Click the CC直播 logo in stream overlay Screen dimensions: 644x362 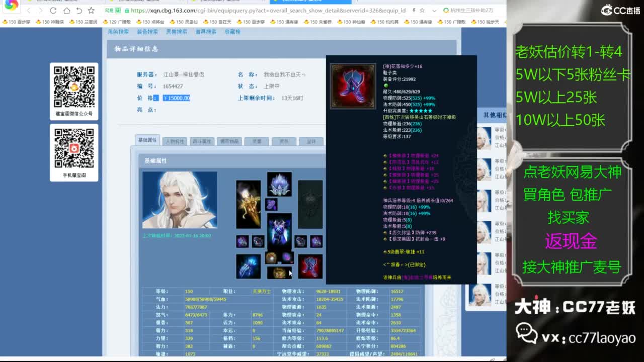pos(620,10)
